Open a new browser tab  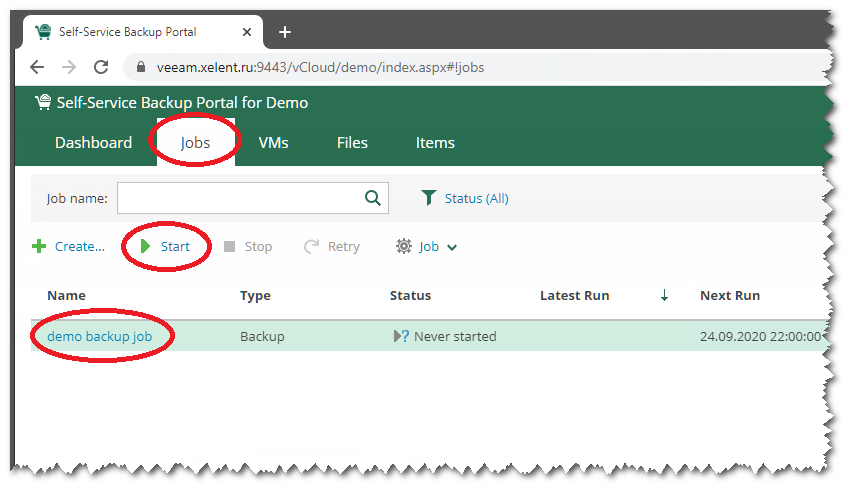click(x=285, y=33)
